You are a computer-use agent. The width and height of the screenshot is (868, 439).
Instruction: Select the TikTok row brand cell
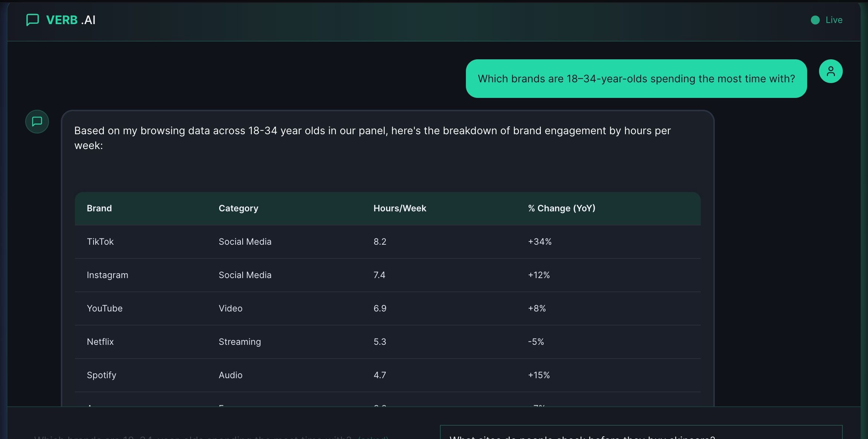tap(100, 242)
